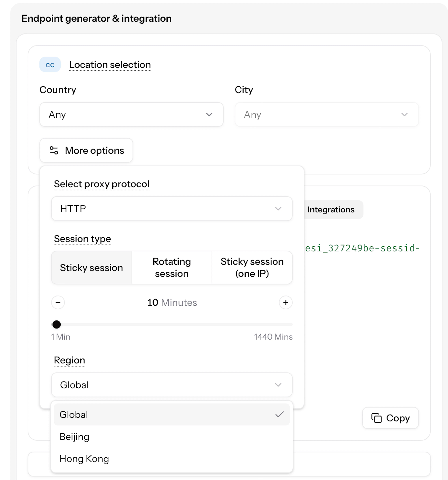Open the Country dropdown set to Any
Image resolution: width=448 pixels, height=480 pixels.
point(131,114)
